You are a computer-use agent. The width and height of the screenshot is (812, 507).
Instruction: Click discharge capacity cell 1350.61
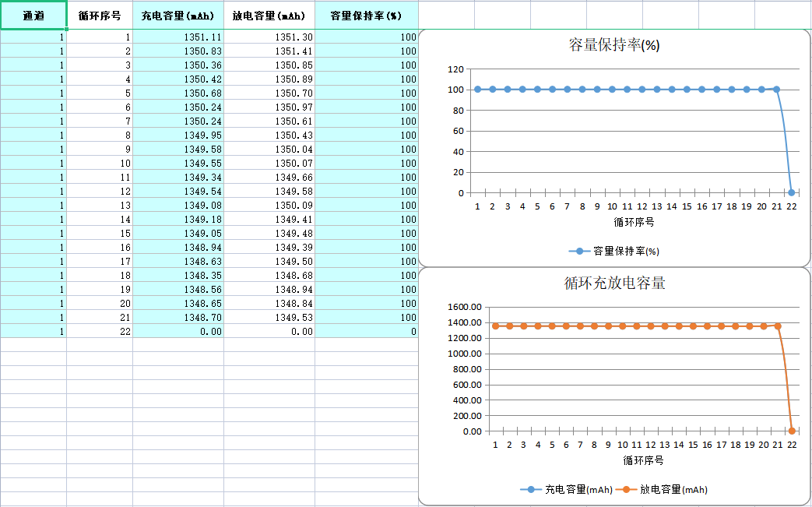click(269, 121)
